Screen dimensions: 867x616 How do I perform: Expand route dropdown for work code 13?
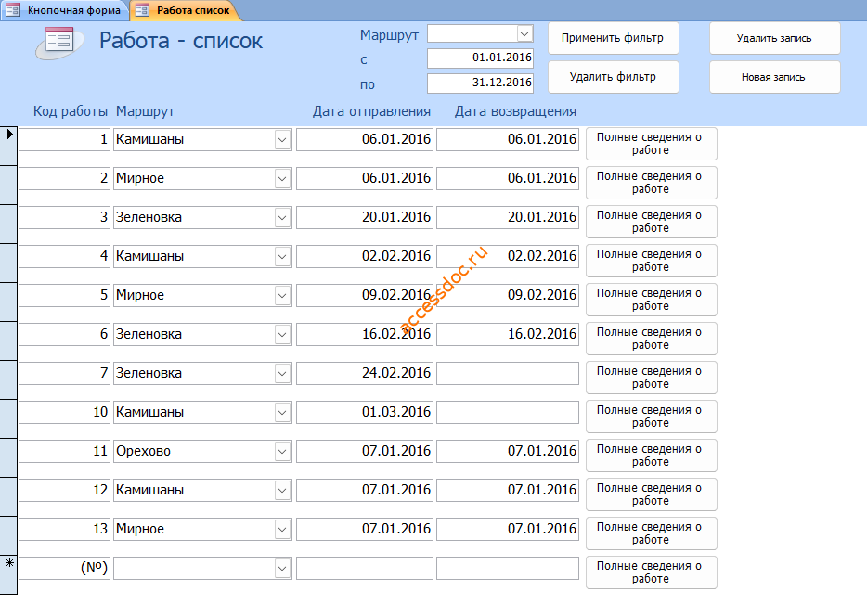[282, 530]
